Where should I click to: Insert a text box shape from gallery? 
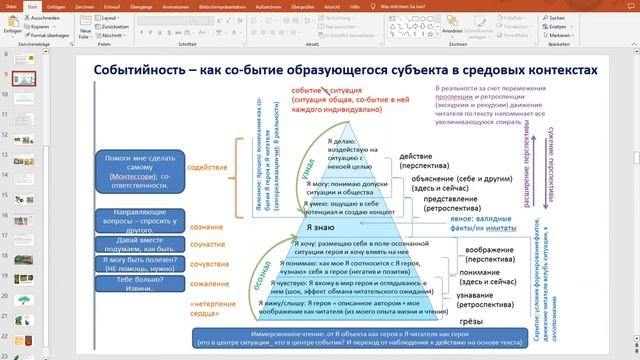click(x=392, y=19)
